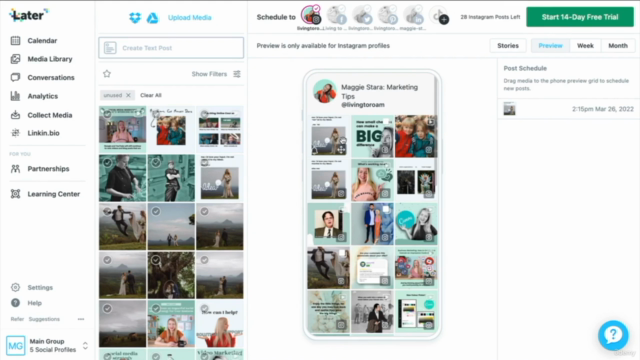Toggle the starred media filter

click(107, 74)
